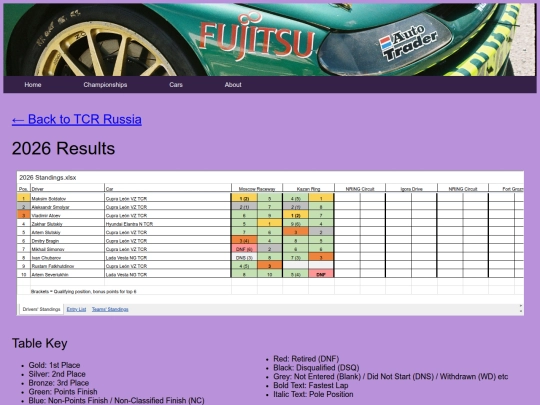
Task: Select driver cell Rustam Fatkhutdinov
Action: coord(68,266)
